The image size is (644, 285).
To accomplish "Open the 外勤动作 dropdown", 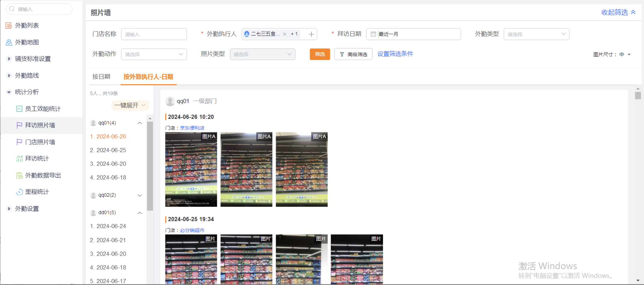I will click(x=154, y=54).
